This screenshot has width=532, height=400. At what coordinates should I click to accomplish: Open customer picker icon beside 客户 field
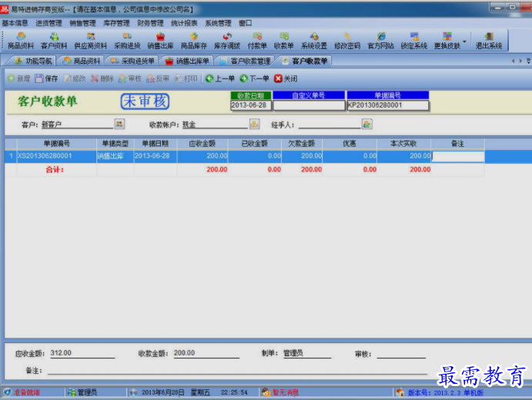point(119,124)
